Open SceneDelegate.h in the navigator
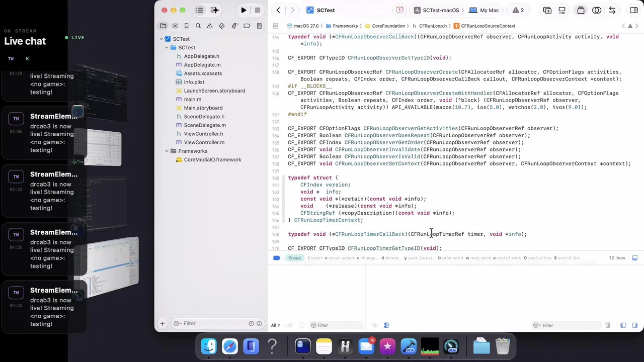 click(x=204, y=116)
